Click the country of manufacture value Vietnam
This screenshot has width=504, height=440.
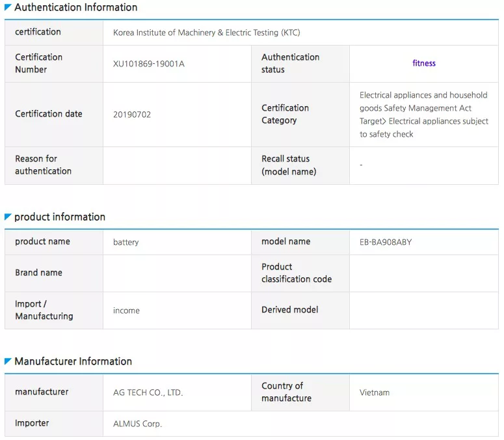[x=375, y=392]
